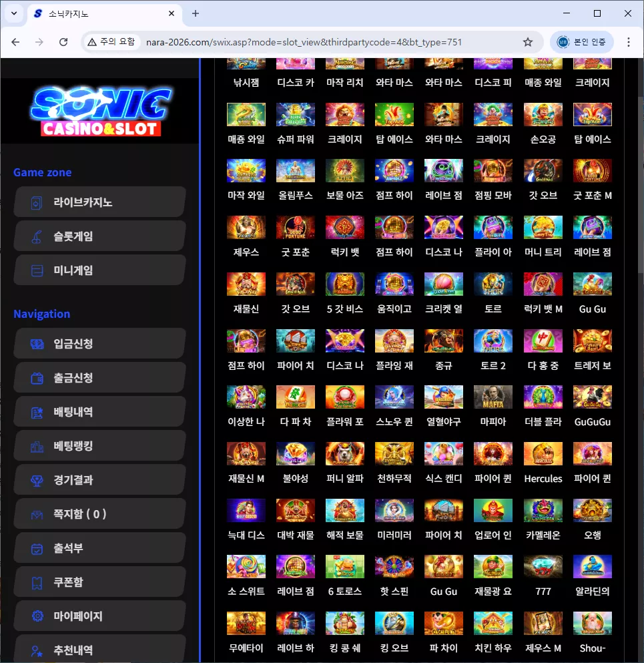Click the 본인 인증 profile button
Screen dimensions: 644x663
coord(582,42)
